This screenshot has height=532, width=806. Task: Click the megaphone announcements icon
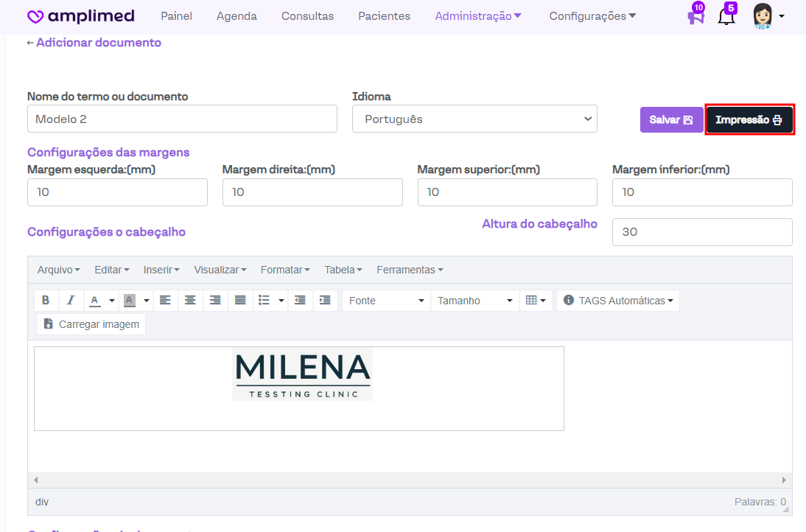pos(695,16)
